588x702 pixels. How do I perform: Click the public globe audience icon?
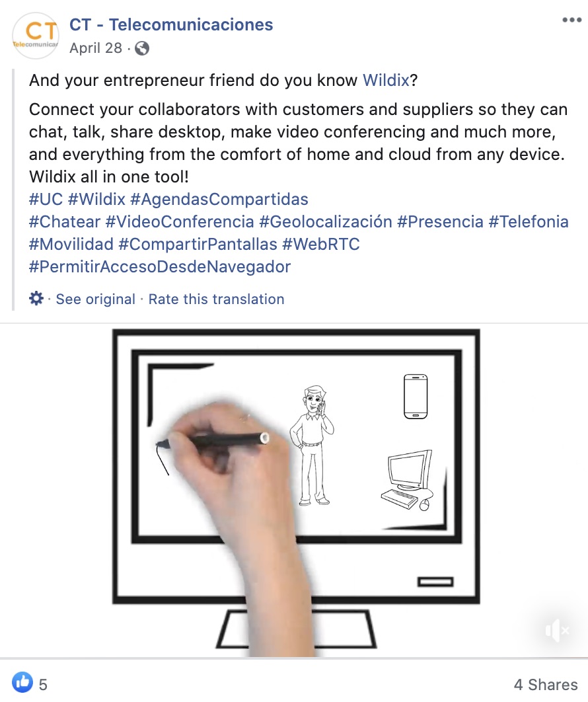[142, 48]
